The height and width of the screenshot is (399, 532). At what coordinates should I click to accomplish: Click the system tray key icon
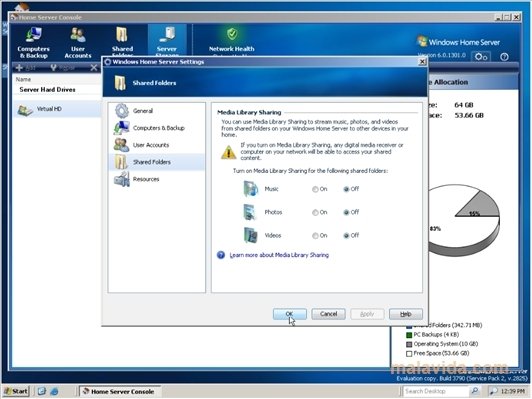pyautogui.click(x=494, y=392)
